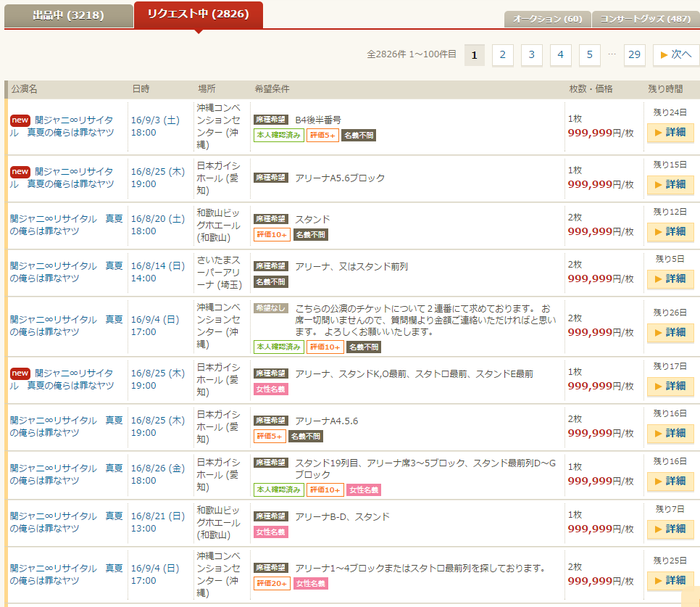
Task: Open the 16/8/20 和歌山 event title link
Action: tap(66, 225)
